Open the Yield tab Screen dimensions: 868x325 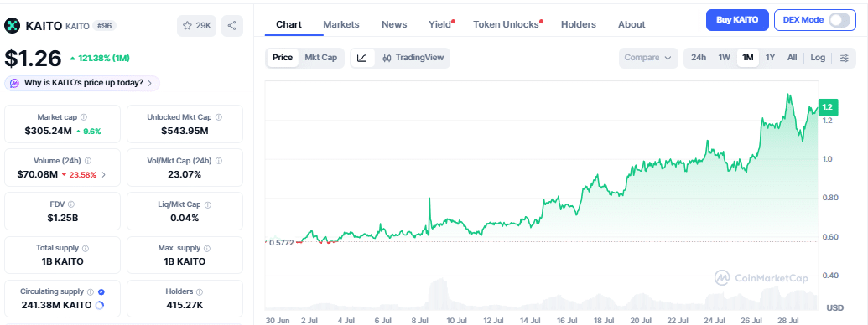click(x=441, y=24)
